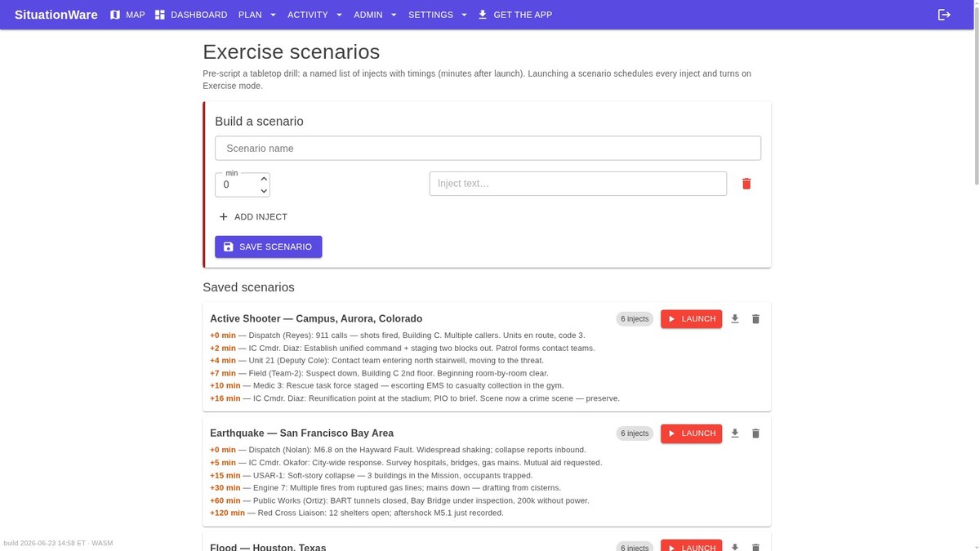Open the Settings menu
This screenshot has height=551, width=980.
click(439, 15)
